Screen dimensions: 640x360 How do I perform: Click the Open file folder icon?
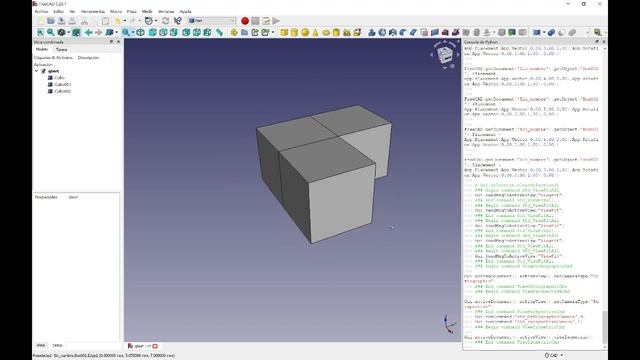[x=51, y=21]
